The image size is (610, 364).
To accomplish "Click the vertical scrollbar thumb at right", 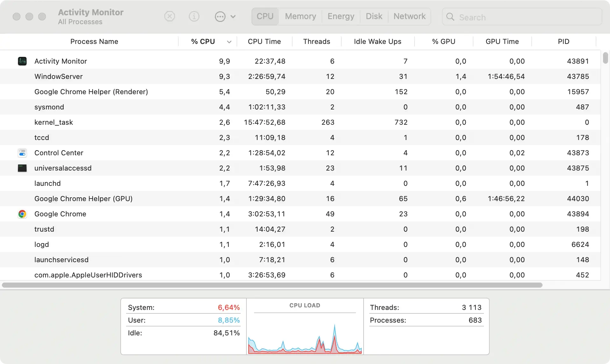I will 605,58.
